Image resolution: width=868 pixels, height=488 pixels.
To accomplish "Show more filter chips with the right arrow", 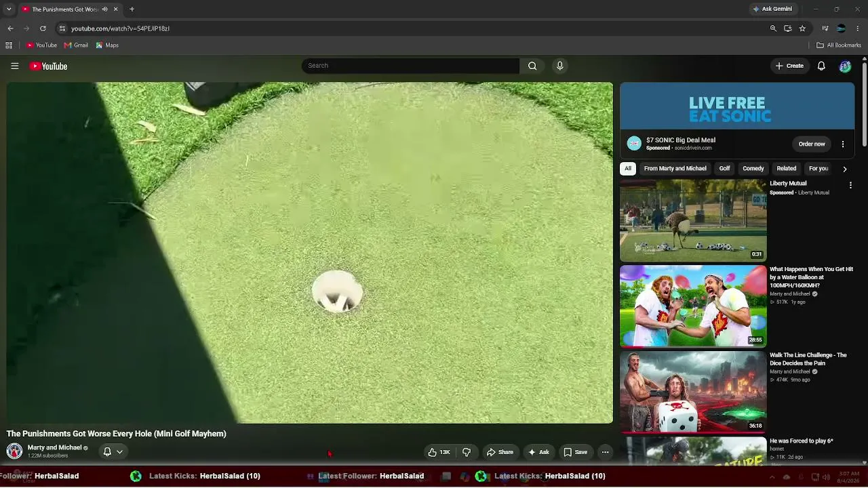I will (844, 169).
